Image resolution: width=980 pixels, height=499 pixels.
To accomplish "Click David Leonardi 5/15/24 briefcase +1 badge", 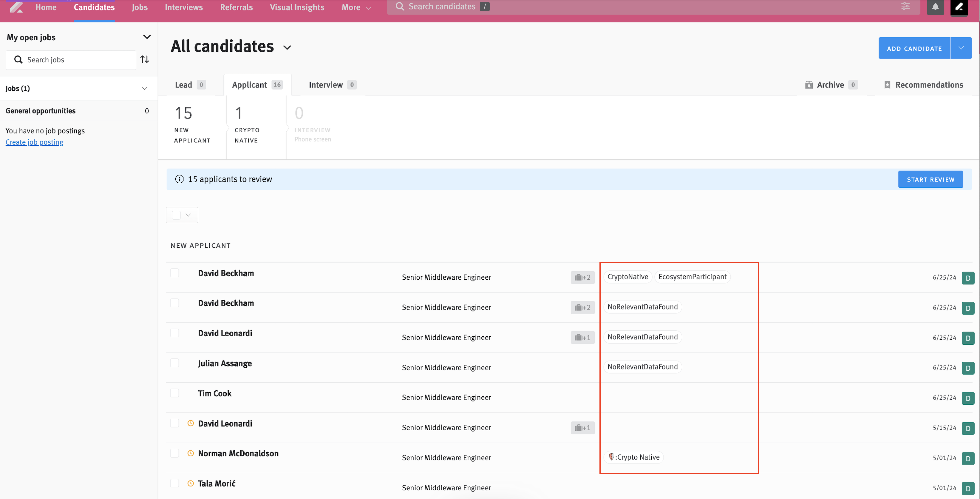I will (582, 428).
